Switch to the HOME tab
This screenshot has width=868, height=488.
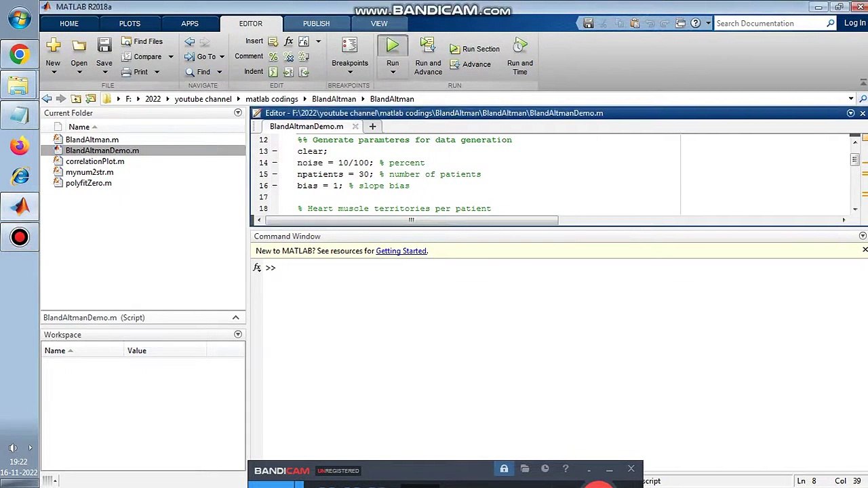click(x=69, y=24)
